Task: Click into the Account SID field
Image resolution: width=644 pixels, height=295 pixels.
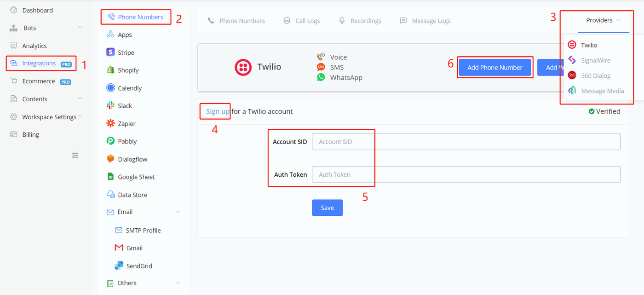Action: tap(466, 142)
